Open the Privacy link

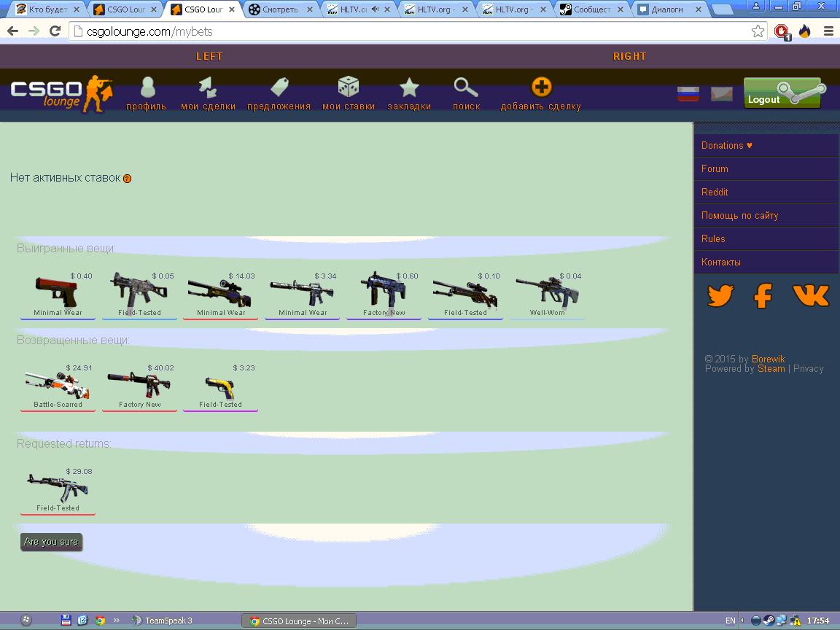click(x=808, y=368)
